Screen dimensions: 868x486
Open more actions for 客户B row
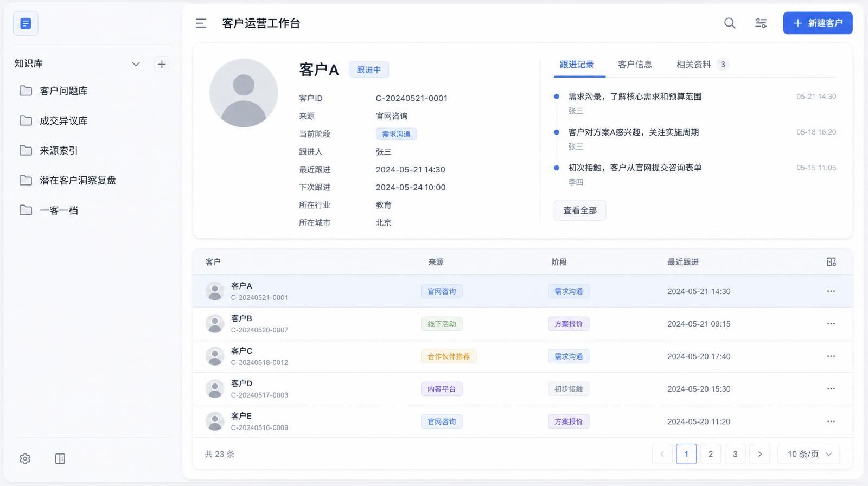pyautogui.click(x=831, y=324)
